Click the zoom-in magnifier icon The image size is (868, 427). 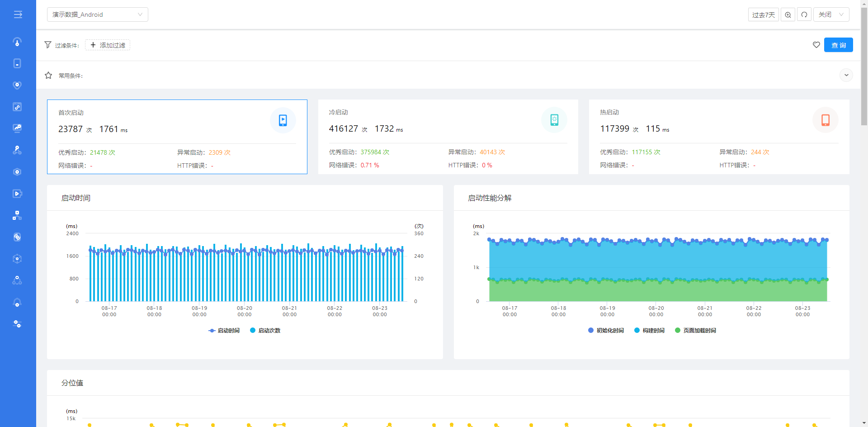(788, 14)
